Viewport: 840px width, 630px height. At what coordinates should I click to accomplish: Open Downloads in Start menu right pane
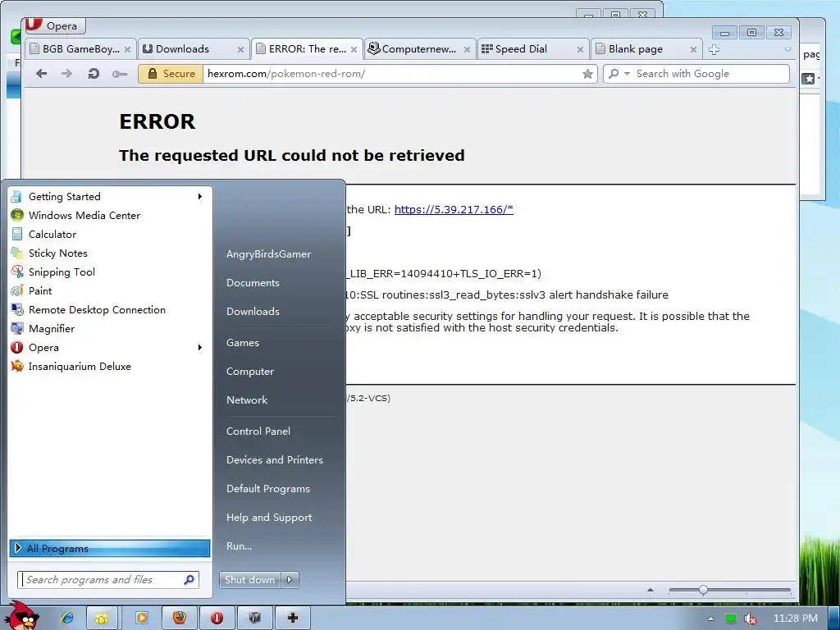click(253, 311)
